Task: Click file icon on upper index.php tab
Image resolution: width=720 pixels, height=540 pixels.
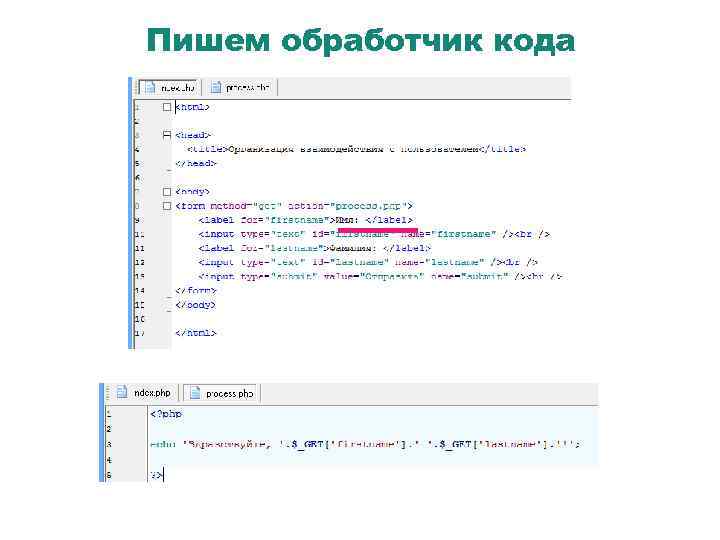Action: coord(150,87)
